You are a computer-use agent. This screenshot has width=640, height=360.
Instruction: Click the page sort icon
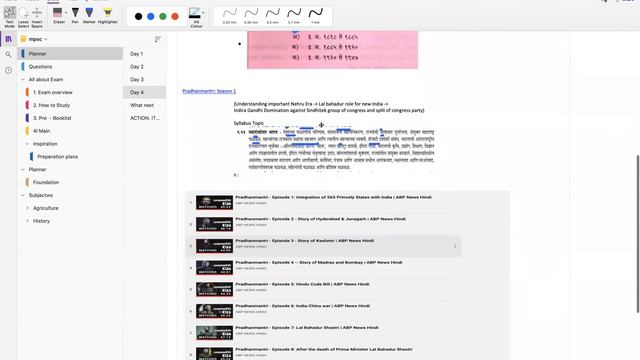[x=158, y=39]
